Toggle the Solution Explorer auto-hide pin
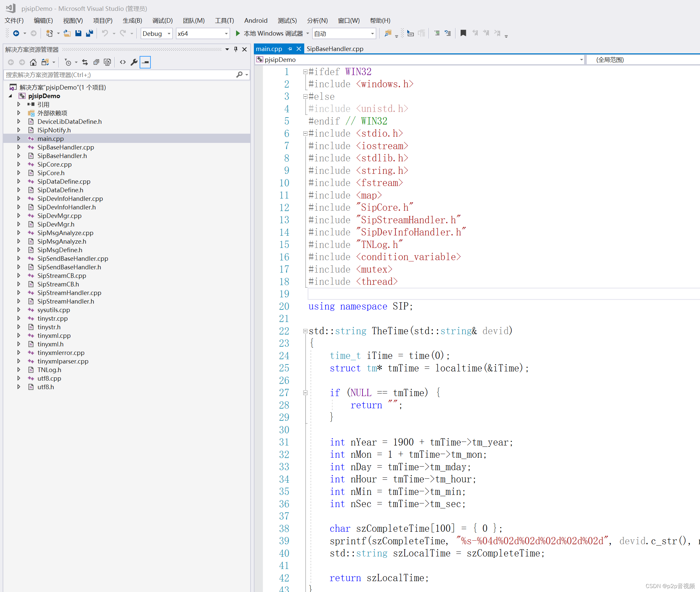 pyautogui.click(x=236, y=49)
